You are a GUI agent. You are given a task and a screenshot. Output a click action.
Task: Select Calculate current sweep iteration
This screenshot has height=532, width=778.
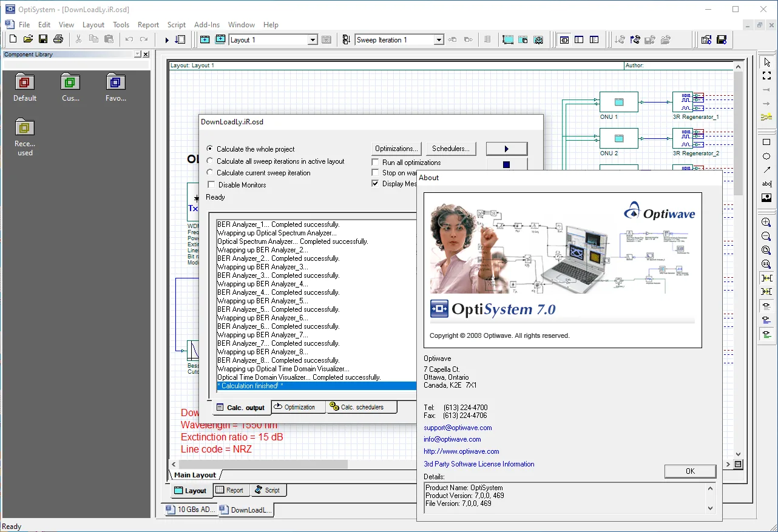coord(210,173)
